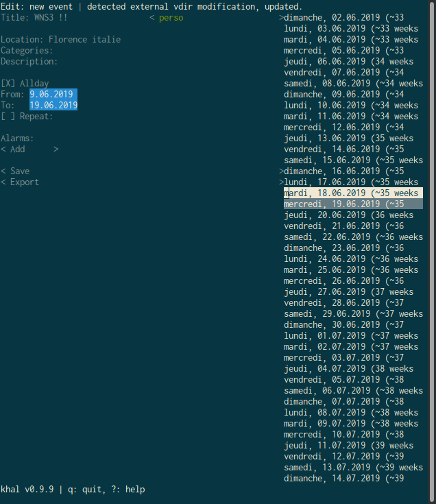Select lundi, 08.07.2019 row
The width and height of the screenshot is (436, 504).
(353, 412)
